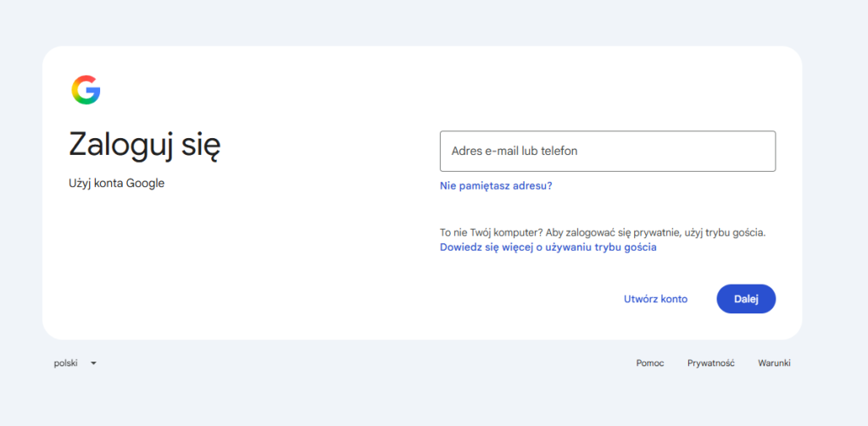Click the 'Utwórz konto' button
This screenshot has height=426, width=868.
(655, 299)
